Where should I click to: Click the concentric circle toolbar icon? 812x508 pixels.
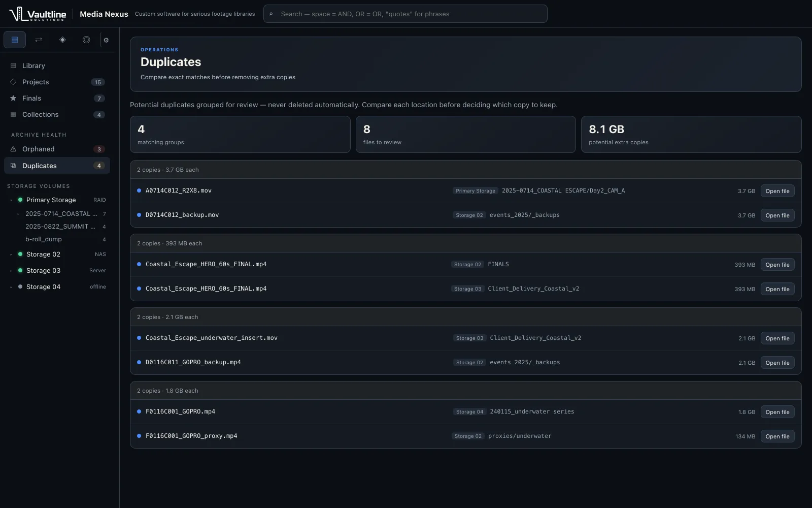pyautogui.click(x=86, y=40)
